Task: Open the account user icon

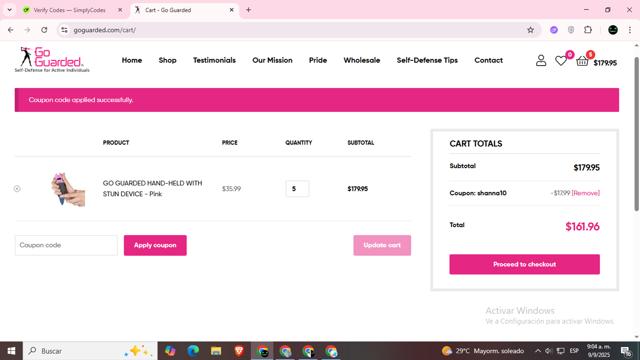Action: pyautogui.click(x=541, y=60)
